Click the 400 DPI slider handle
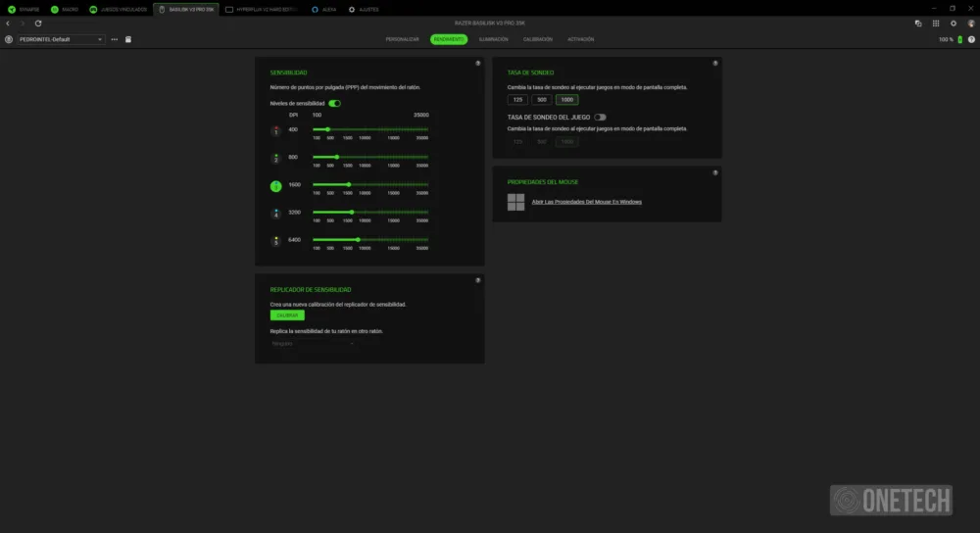This screenshot has height=533, width=980. coord(327,129)
